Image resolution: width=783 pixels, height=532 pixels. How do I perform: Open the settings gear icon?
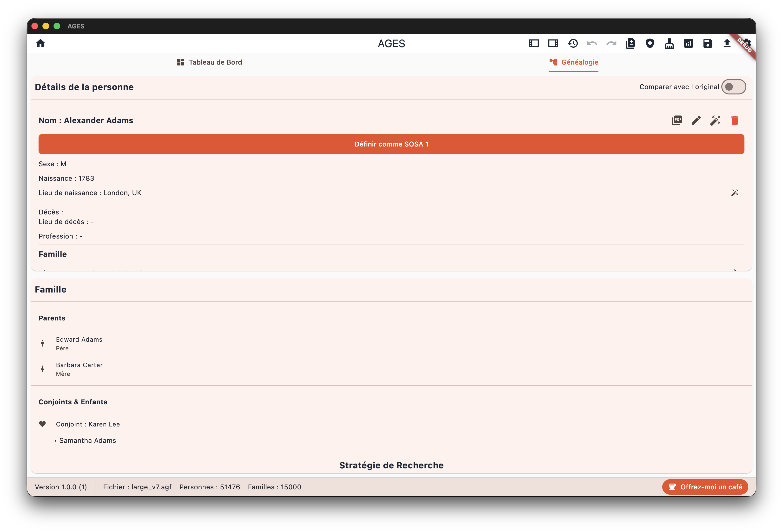(x=747, y=43)
